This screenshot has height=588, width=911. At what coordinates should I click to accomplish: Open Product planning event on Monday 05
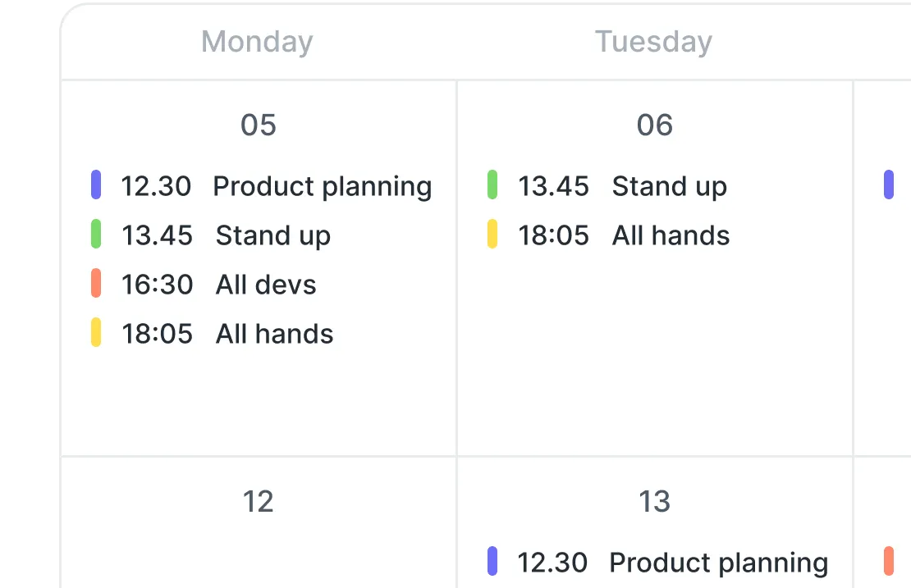[262, 185]
